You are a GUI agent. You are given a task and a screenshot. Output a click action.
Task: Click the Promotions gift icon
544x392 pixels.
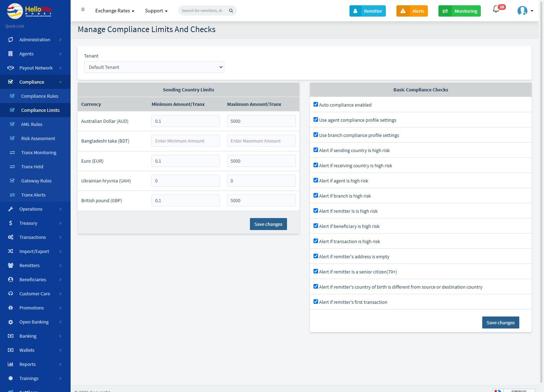pyautogui.click(x=11, y=308)
